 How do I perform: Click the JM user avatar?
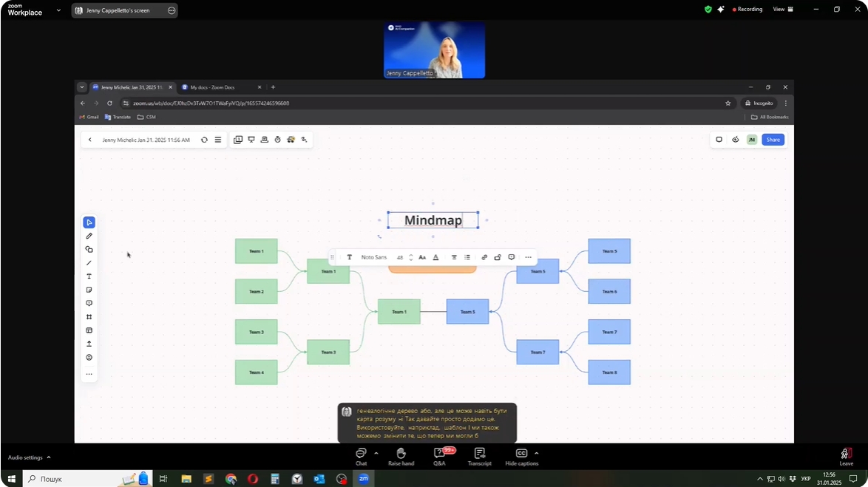tap(752, 140)
